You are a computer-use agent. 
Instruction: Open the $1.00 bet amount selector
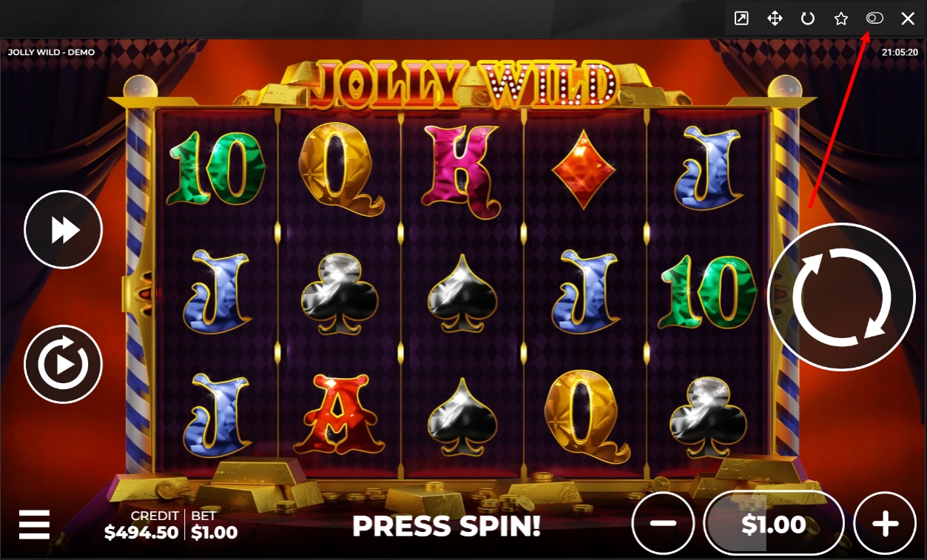[774, 523]
